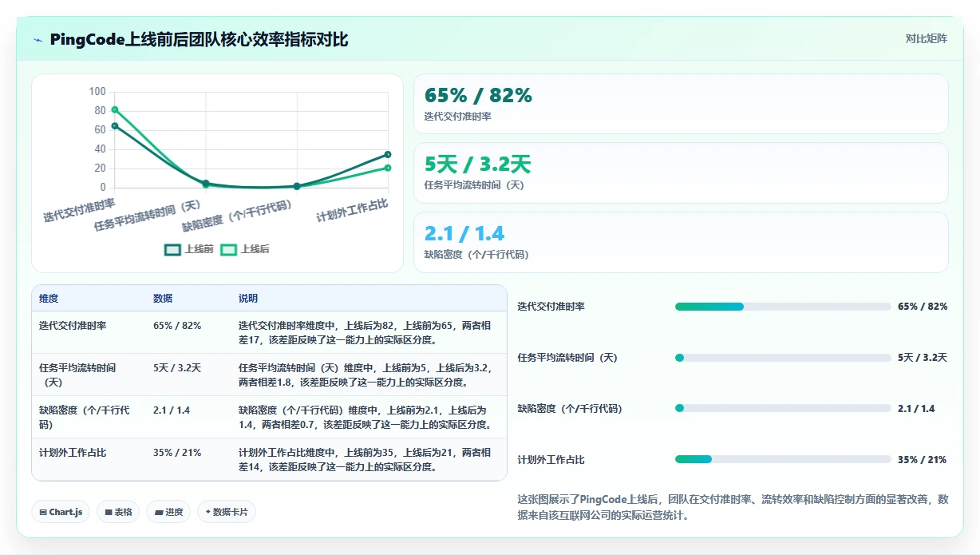This screenshot has height=555, width=980.
Task: Click the 5天 / 3.2天 metric card value
Action: coord(477,165)
